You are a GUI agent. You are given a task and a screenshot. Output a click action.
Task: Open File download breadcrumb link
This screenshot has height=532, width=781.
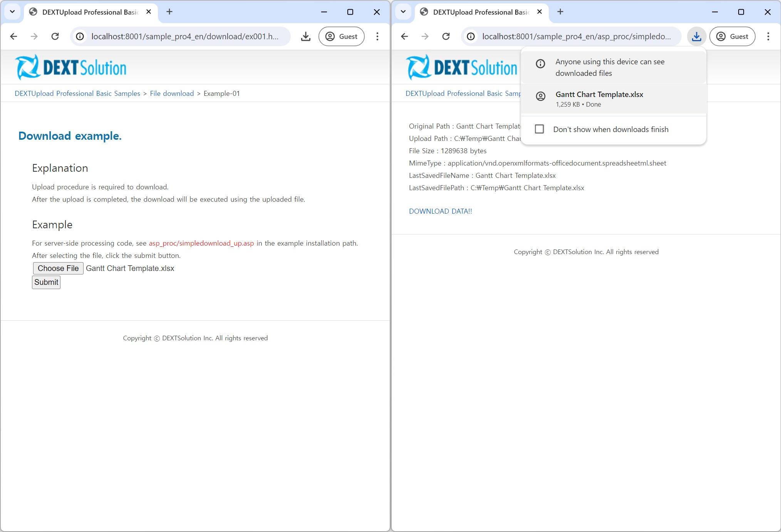click(x=172, y=94)
